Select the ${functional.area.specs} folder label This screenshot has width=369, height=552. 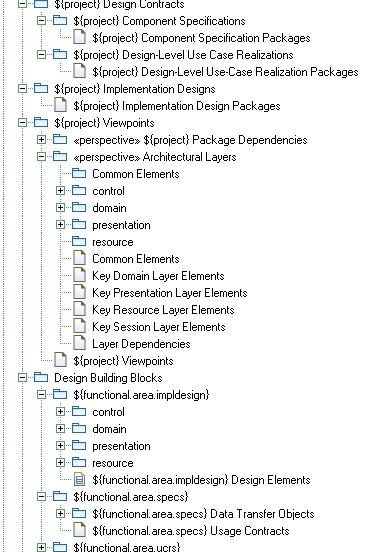[x=131, y=497]
